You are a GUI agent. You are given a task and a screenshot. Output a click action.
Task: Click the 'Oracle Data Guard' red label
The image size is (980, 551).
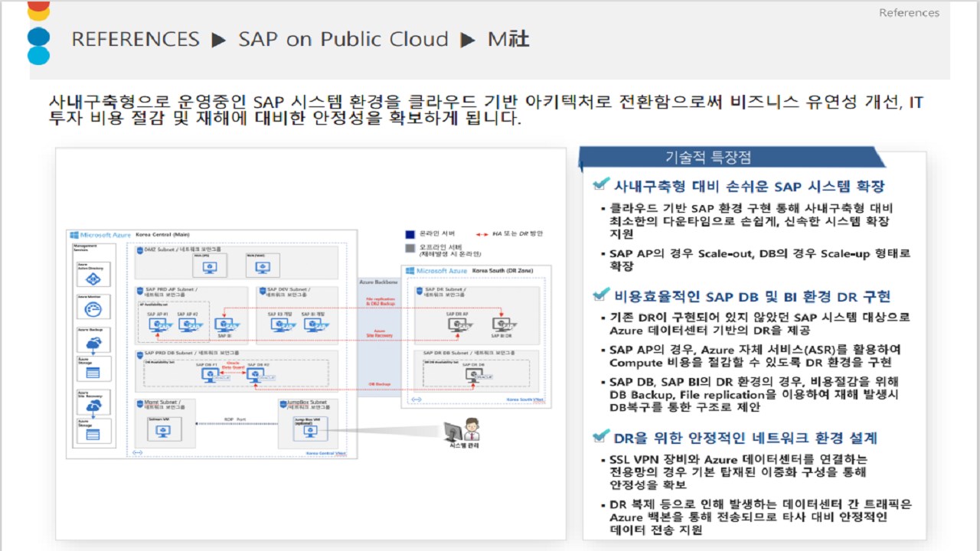pos(233,366)
